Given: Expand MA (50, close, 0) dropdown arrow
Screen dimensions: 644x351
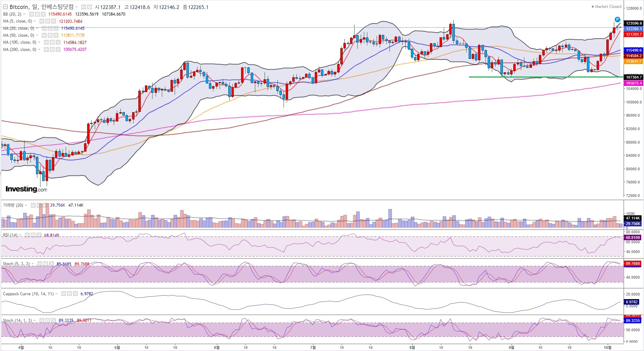Looking at the screenshot, I should point(37,35).
